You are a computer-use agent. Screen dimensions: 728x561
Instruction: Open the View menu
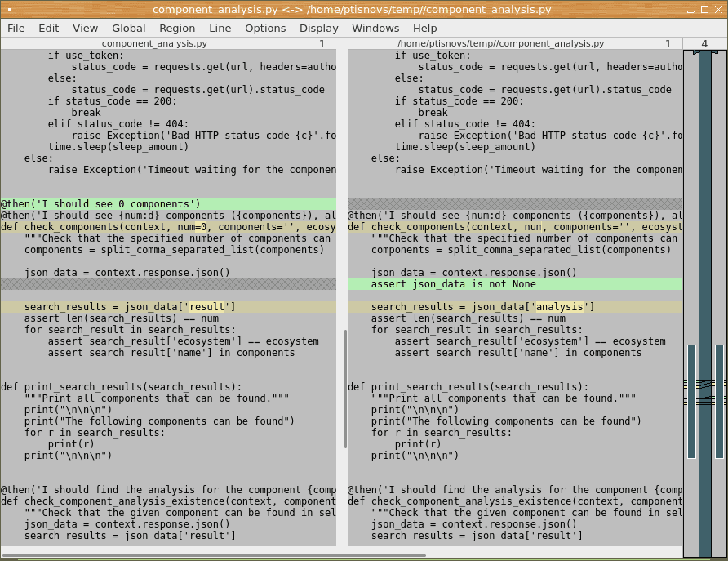click(86, 29)
